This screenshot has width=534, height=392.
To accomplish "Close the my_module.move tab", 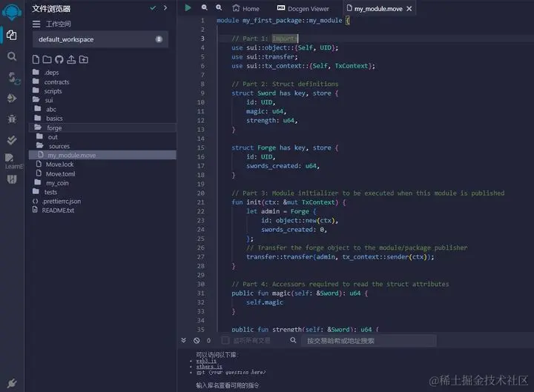I will point(409,8).
